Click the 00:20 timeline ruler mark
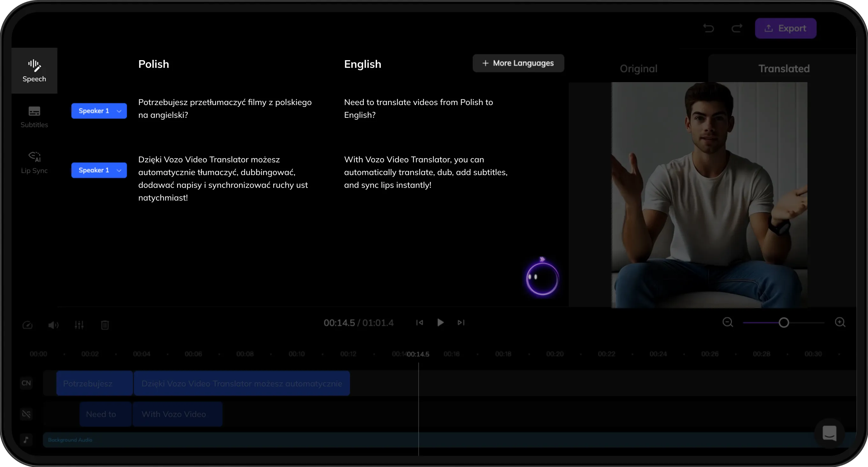 click(x=555, y=354)
